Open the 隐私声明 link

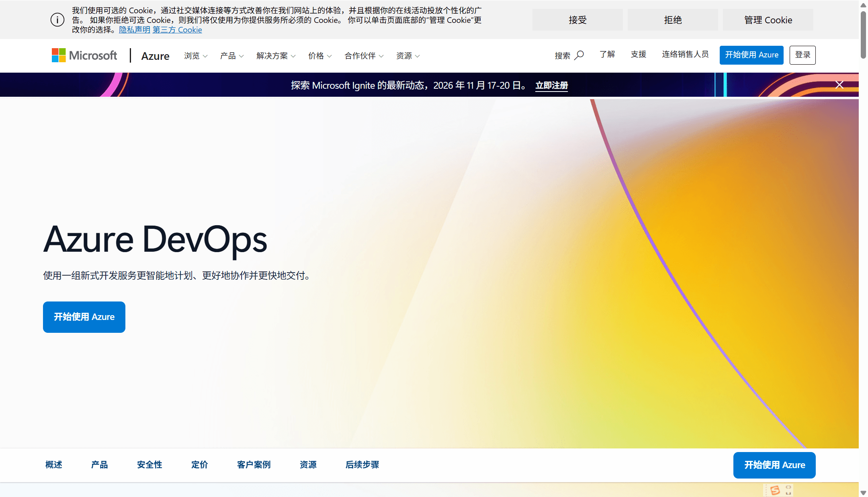tap(135, 30)
